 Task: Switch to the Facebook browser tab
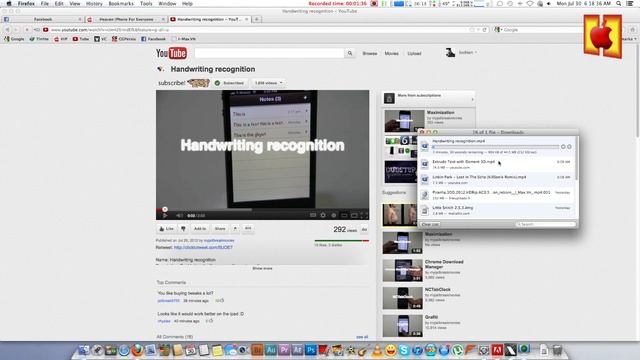point(42,19)
